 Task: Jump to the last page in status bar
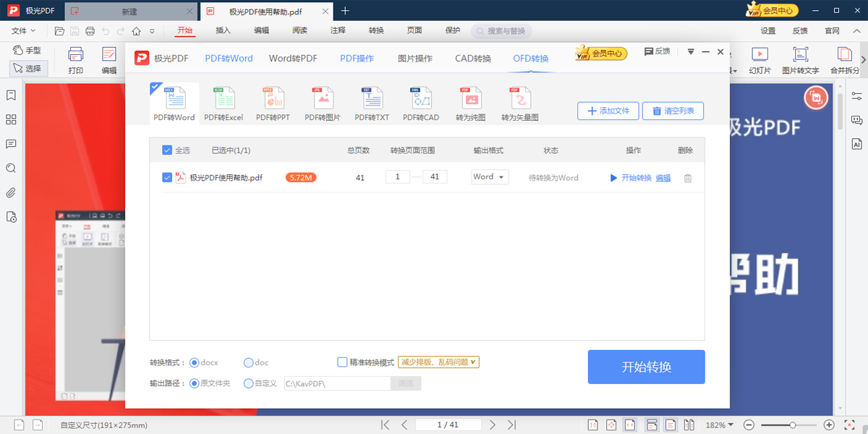tap(511, 425)
